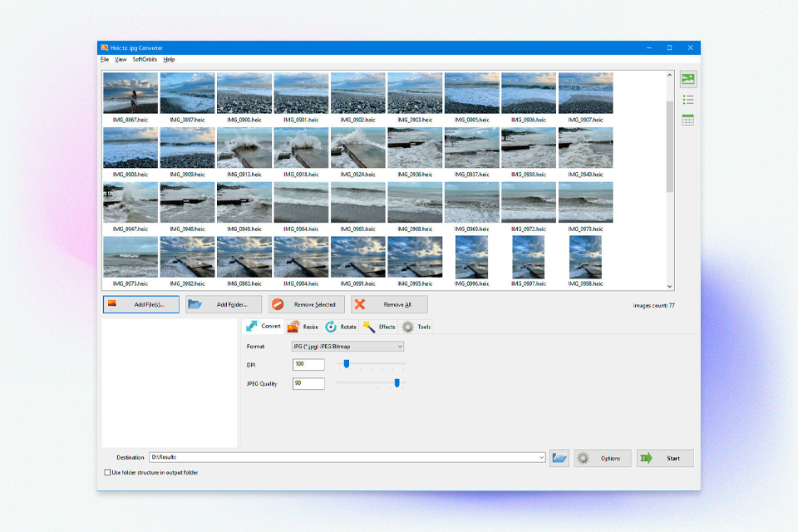This screenshot has height=532, width=798.
Task: Select thumbnail IMG_0909.heic
Action: click(x=187, y=148)
